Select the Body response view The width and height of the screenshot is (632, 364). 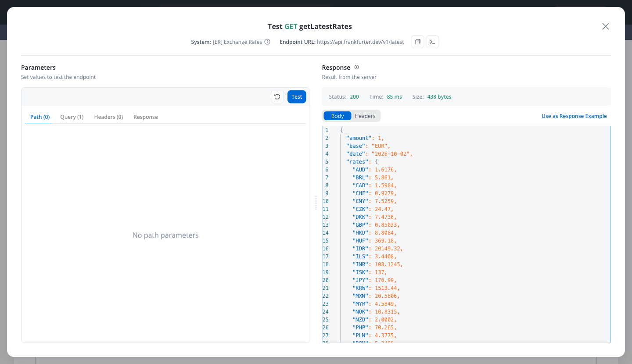[338, 116]
